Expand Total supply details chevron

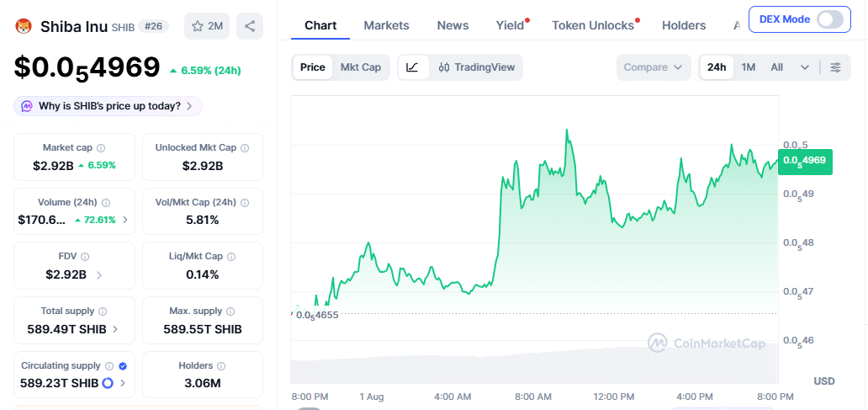point(115,329)
